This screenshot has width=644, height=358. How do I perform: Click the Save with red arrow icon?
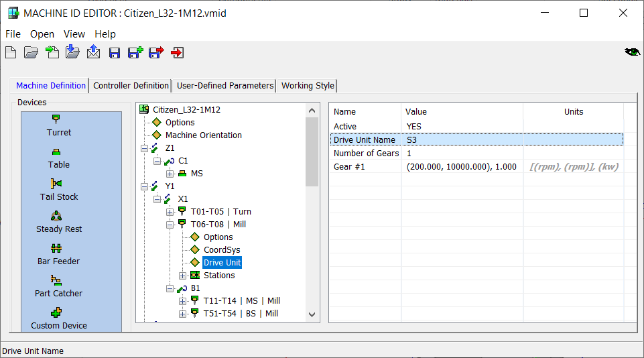(x=156, y=52)
